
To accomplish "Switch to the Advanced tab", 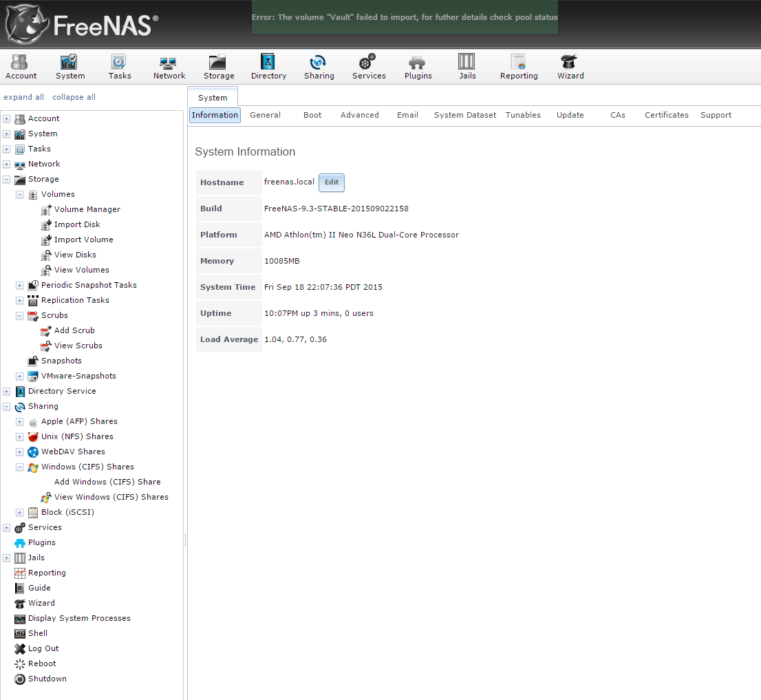I will pyautogui.click(x=360, y=115).
